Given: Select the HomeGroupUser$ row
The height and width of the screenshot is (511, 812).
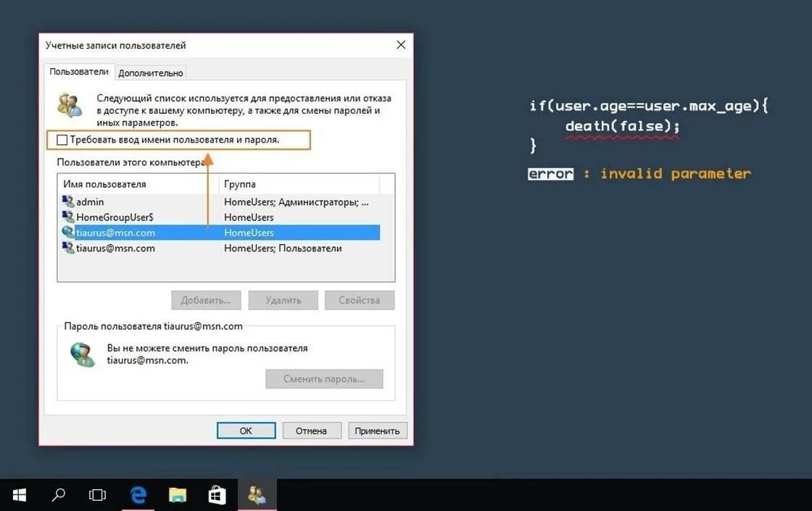Looking at the screenshot, I should [221, 217].
